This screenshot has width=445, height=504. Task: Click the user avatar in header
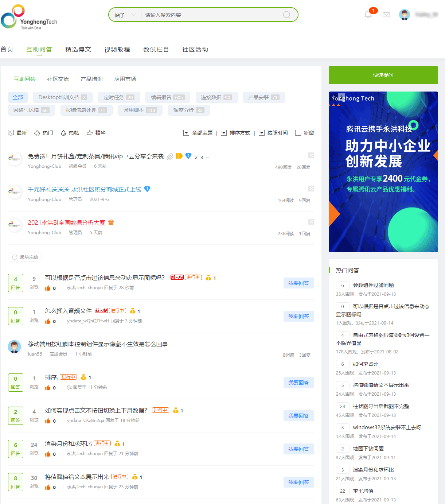tap(404, 15)
